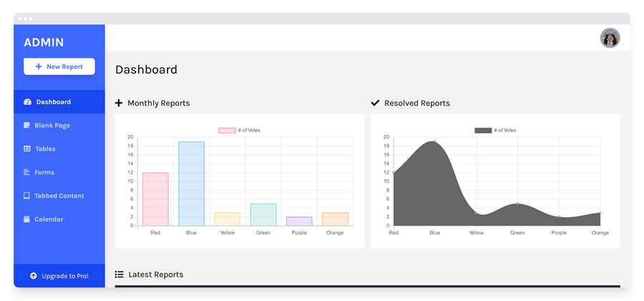This screenshot has width=644, height=301.
Task: Click the plus icon beside Monthly Reports
Action: (119, 103)
